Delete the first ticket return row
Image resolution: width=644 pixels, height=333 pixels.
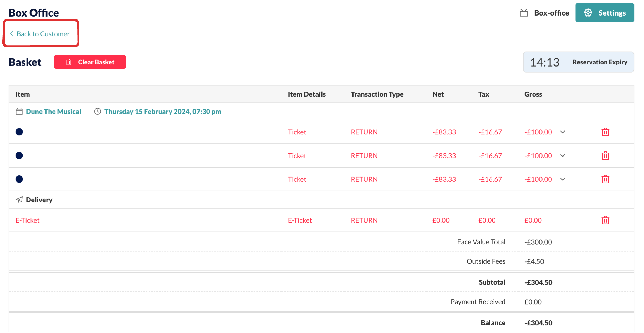(605, 132)
